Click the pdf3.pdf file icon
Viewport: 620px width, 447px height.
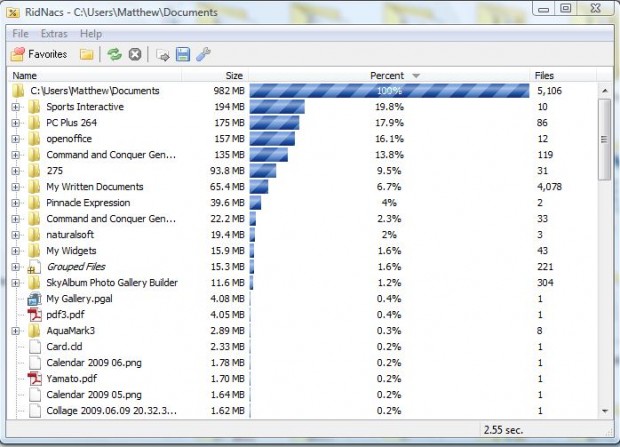pos(33,314)
